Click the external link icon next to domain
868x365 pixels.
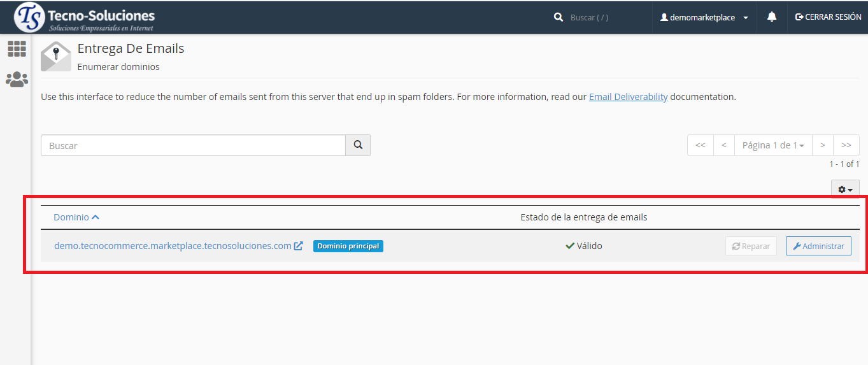pyautogui.click(x=298, y=246)
